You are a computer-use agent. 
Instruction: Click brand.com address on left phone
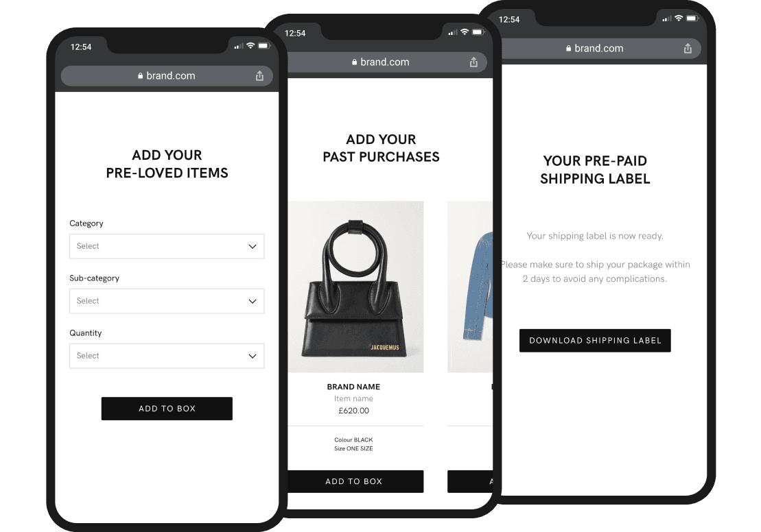[x=171, y=75]
